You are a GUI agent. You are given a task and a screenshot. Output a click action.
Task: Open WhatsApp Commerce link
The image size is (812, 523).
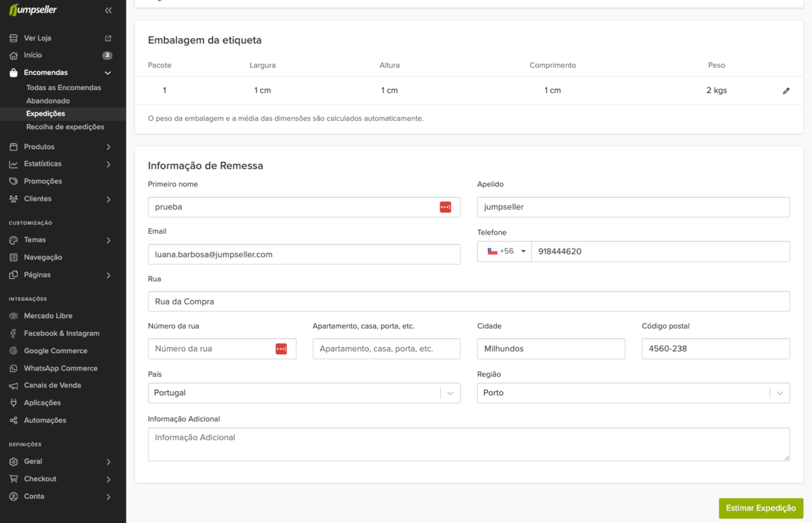point(60,368)
